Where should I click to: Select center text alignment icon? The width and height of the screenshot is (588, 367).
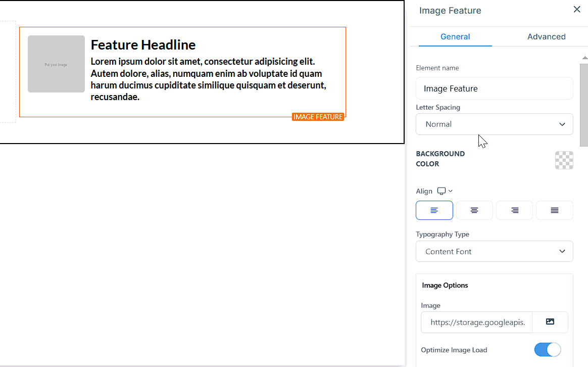tap(474, 210)
